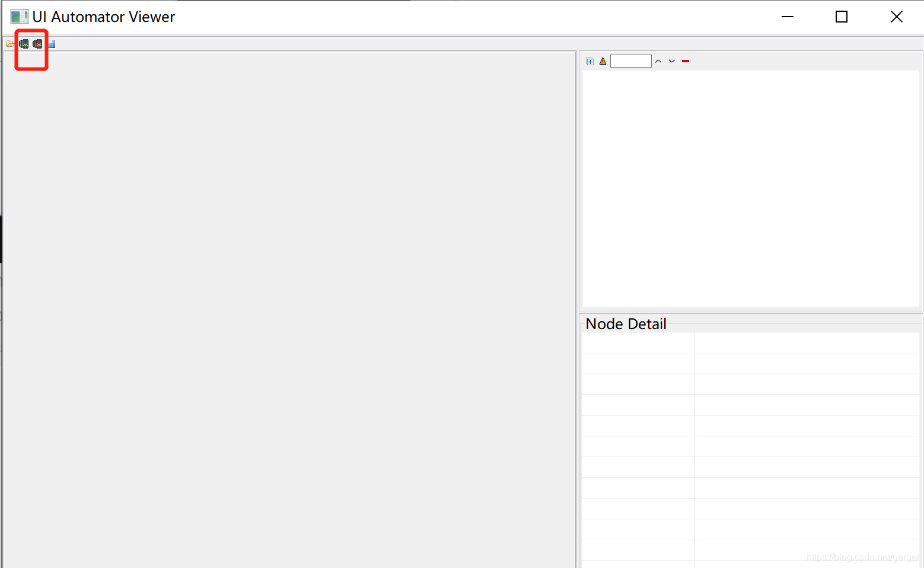Save the screenshot with the blue disk icon

[x=52, y=44]
